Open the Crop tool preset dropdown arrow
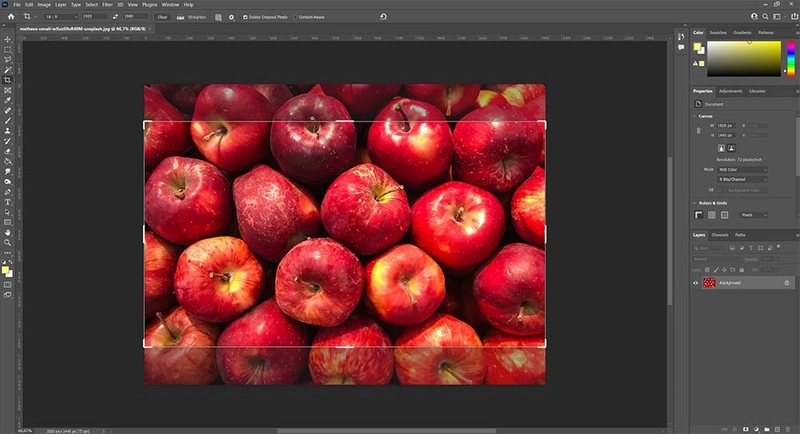 (35, 17)
